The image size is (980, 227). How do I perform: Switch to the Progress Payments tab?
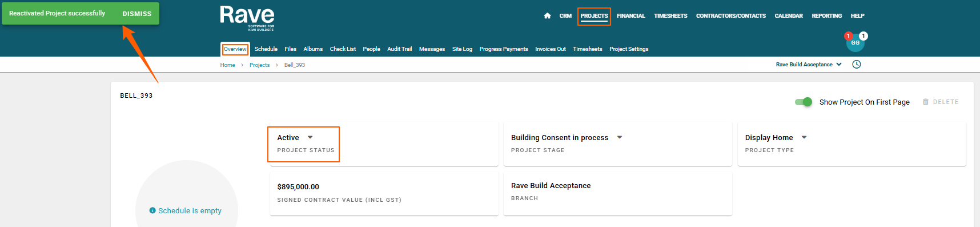point(504,49)
